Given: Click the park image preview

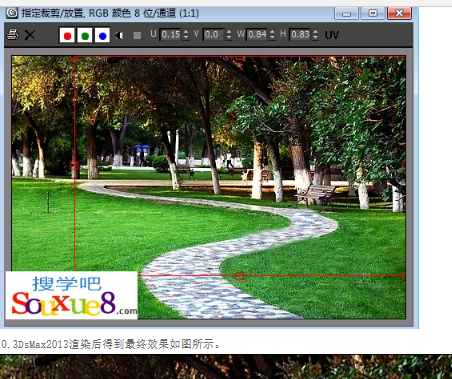Looking at the screenshot, I should click(x=209, y=187).
